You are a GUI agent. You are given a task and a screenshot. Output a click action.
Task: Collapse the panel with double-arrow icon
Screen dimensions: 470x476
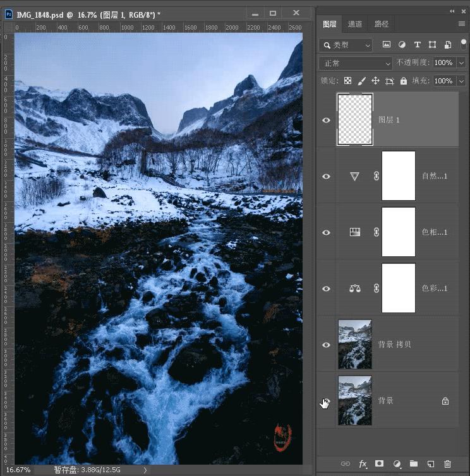point(452,11)
